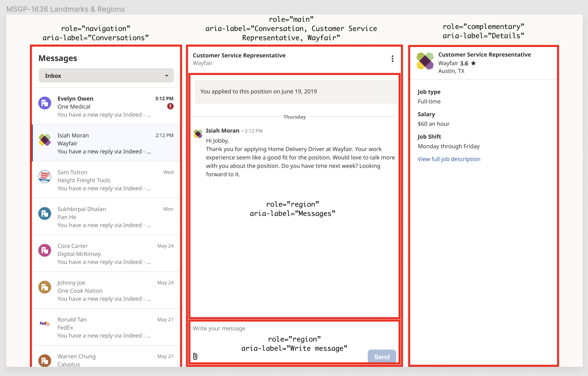Click Cora Carter's pink avatar icon
The height and width of the screenshot is (376, 588).
(x=45, y=250)
